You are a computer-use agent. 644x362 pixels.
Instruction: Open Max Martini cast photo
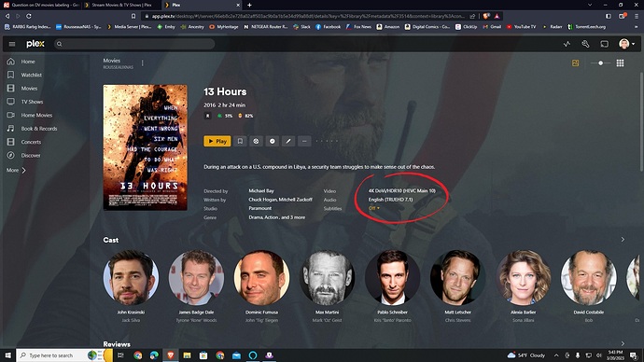tap(327, 278)
